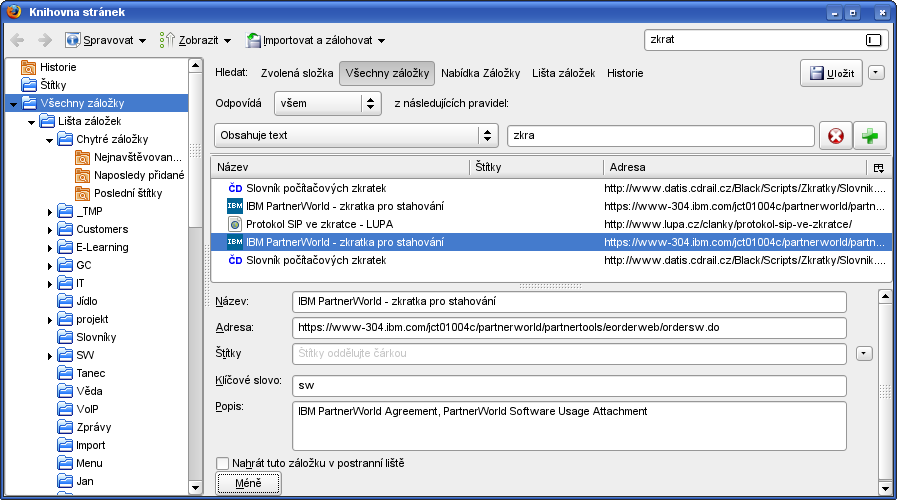Click the back arrow navigation icon
Viewport: 897px width, 500px height.
(x=18, y=40)
